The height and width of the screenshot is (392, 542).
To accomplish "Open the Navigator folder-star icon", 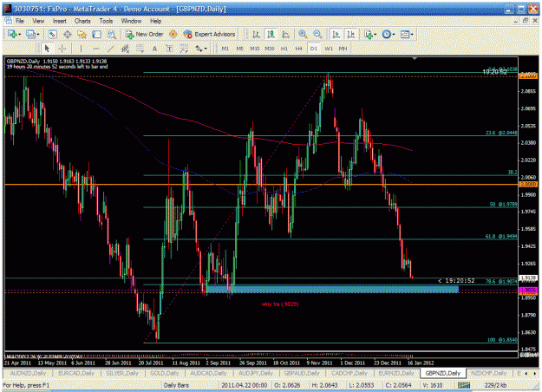I will click(82, 34).
